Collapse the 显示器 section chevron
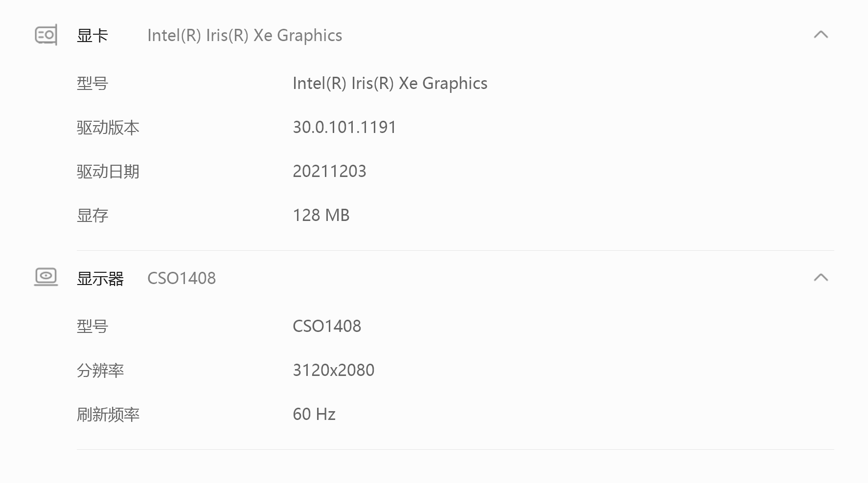Image resolution: width=868 pixels, height=483 pixels. click(x=821, y=278)
